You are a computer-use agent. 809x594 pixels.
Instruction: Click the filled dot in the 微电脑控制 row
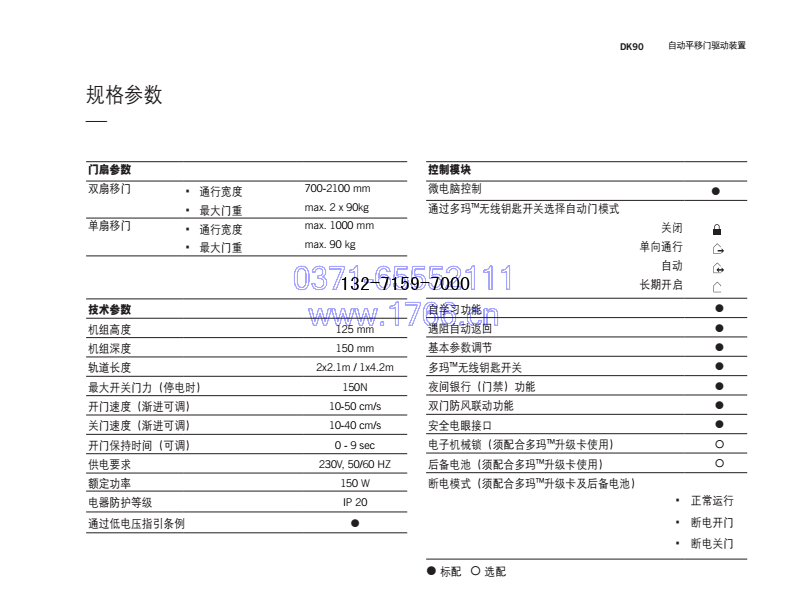click(716, 191)
